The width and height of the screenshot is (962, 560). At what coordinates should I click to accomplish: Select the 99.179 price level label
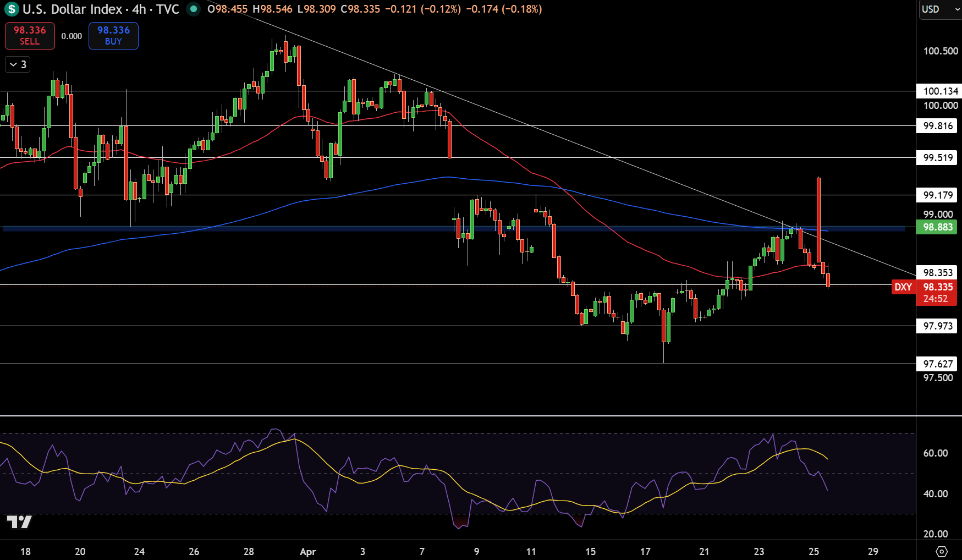coord(938,195)
